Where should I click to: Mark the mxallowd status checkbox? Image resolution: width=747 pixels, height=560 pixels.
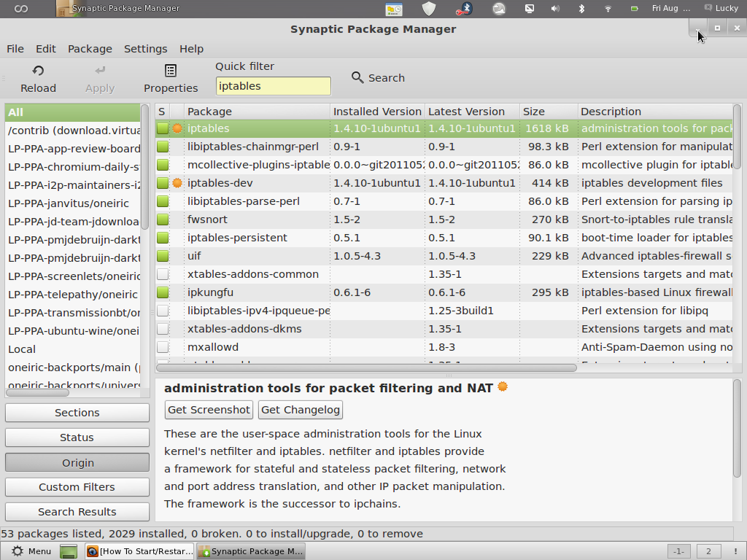[163, 347]
